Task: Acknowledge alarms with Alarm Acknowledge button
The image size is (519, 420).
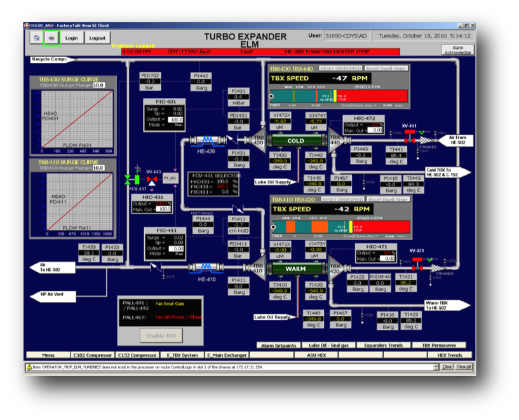Action: (x=458, y=50)
